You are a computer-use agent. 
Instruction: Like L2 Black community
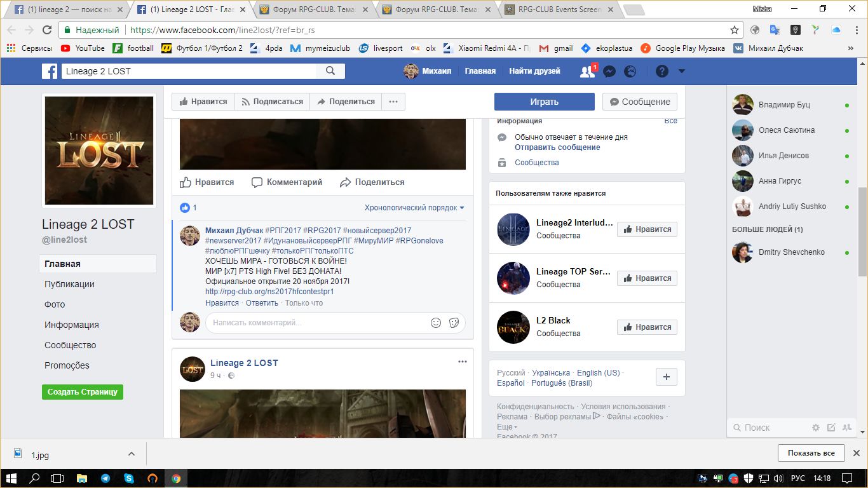[647, 327]
